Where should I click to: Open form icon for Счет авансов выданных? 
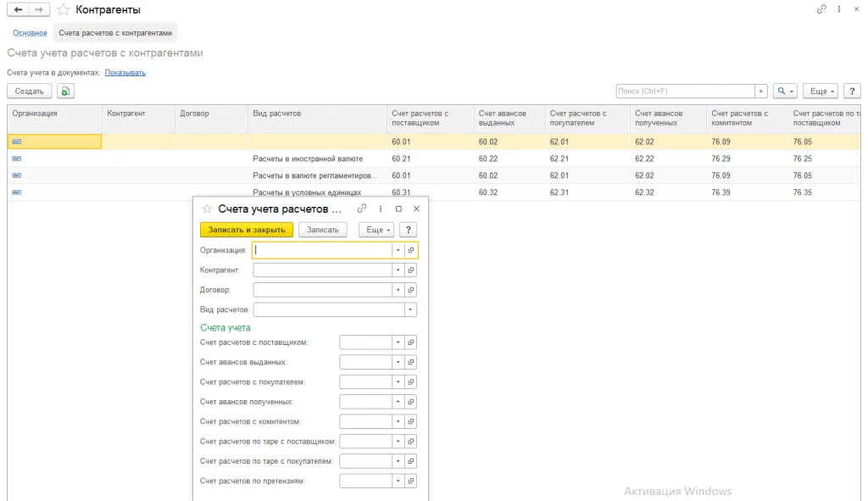411,362
